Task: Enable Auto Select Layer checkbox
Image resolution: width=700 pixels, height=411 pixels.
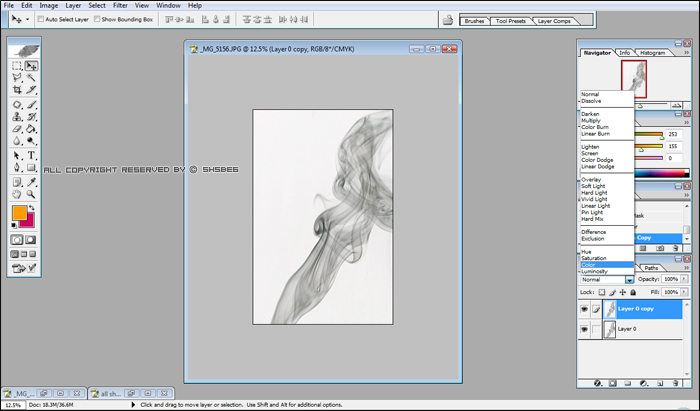Action: 41,19
